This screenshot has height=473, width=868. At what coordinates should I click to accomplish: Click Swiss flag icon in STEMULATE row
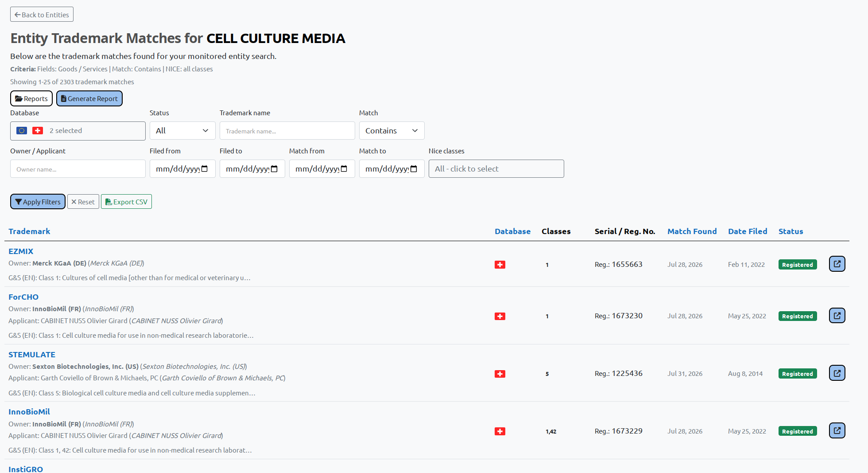(x=500, y=374)
